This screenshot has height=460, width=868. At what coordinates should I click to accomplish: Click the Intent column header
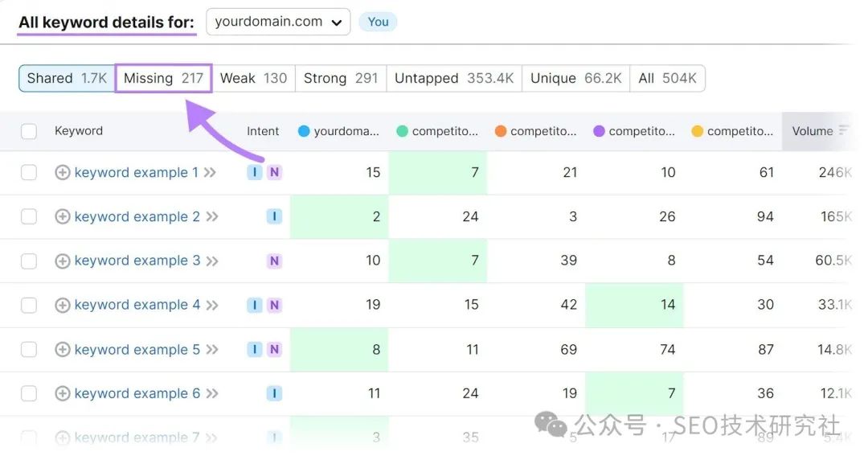pyautogui.click(x=263, y=131)
